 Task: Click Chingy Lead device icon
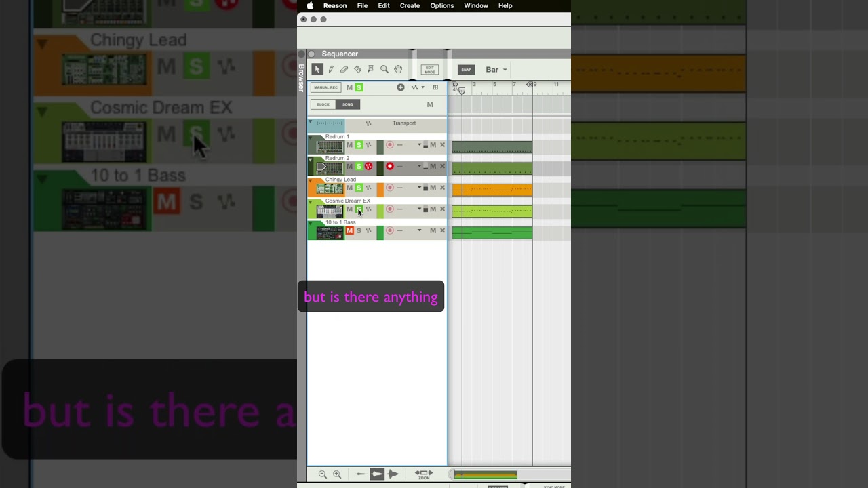tap(330, 188)
